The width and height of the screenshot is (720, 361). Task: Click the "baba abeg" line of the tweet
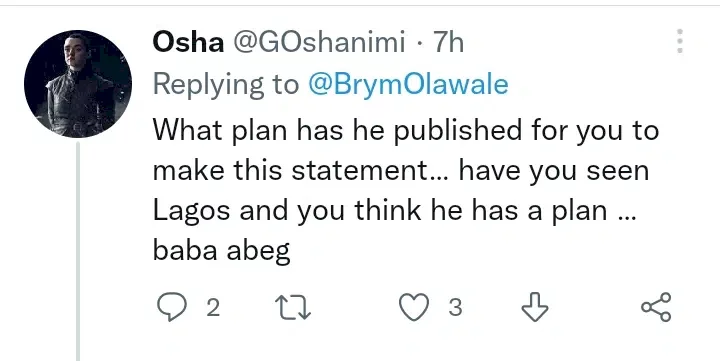click(221, 251)
